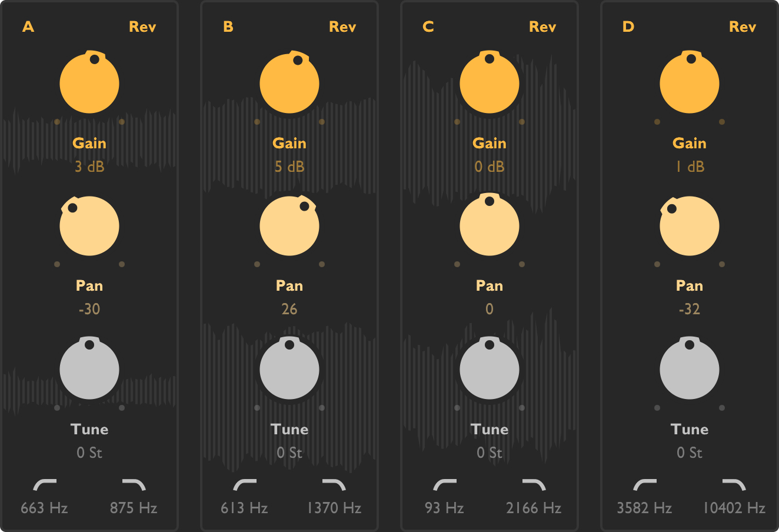
Task: Click the -32 pan value on channel D
Action: click(x=690, y=310)
